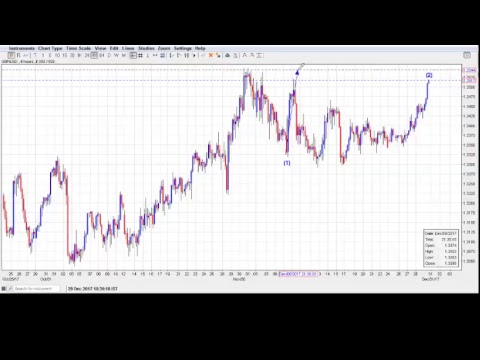
Task: Switch to tick time scale T
Action: point(35,55)
